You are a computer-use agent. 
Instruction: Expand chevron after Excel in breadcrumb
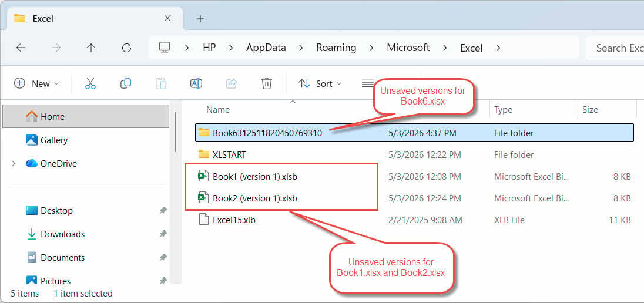click(x=498, y=48)
